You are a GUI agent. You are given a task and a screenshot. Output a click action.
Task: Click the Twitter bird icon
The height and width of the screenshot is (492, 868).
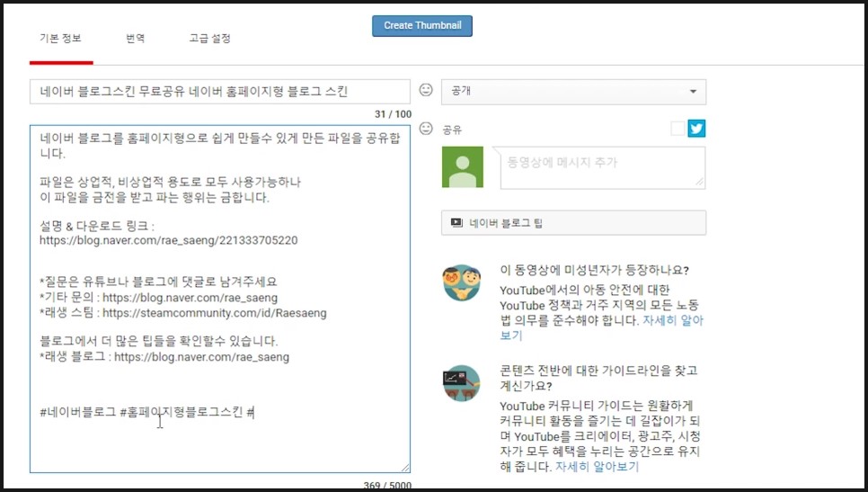coord(696,129)
